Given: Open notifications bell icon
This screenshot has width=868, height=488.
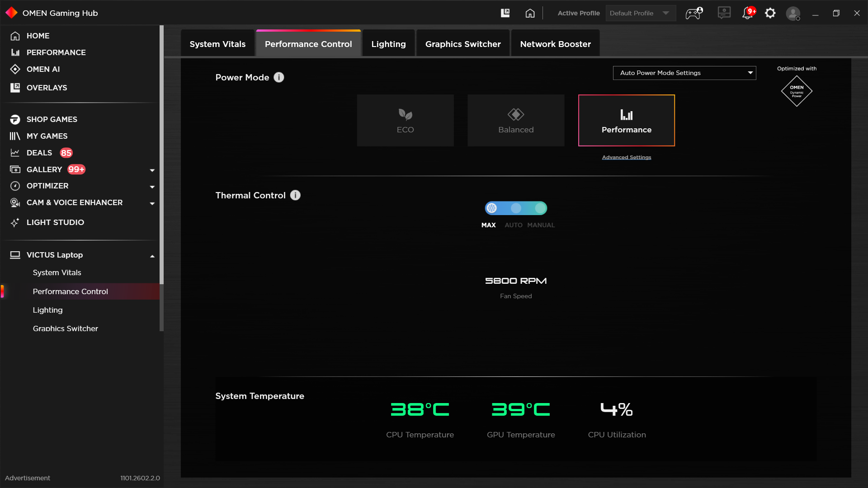Looking at the screenshot, I should pos(748,13).
